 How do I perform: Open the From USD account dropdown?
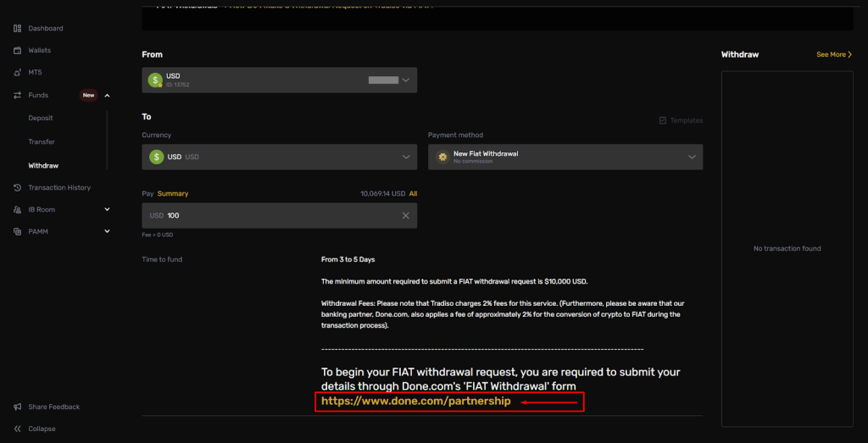point(279,80)
